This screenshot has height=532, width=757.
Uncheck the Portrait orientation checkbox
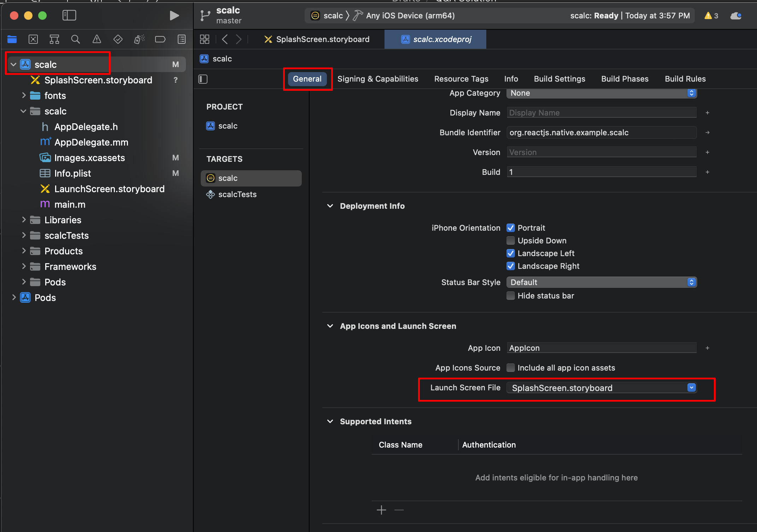(511, 228)
